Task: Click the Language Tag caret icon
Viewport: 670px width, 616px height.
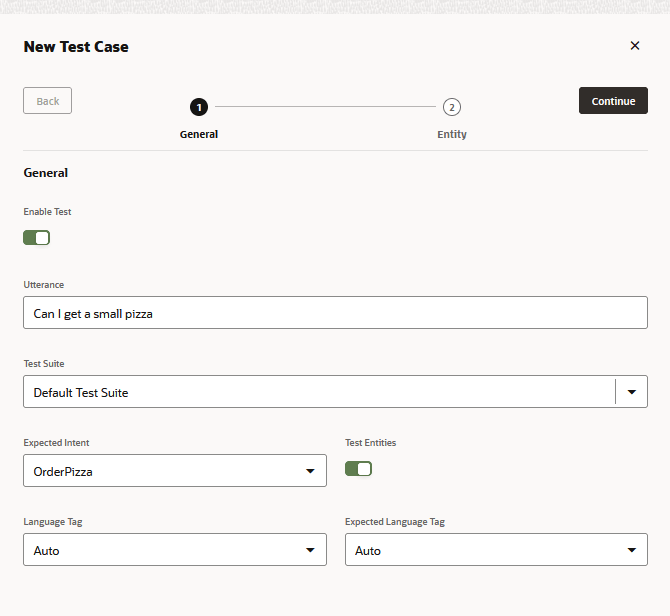Action: point(309,550)
